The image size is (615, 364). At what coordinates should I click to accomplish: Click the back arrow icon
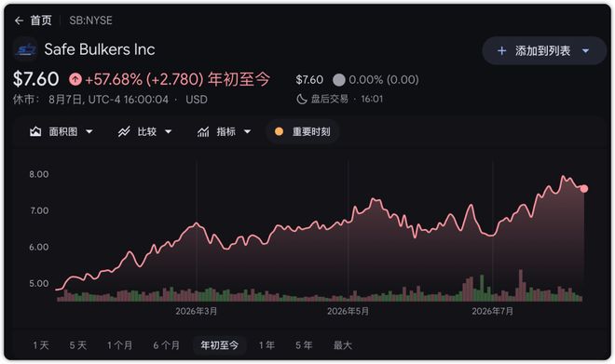point(19,20)
